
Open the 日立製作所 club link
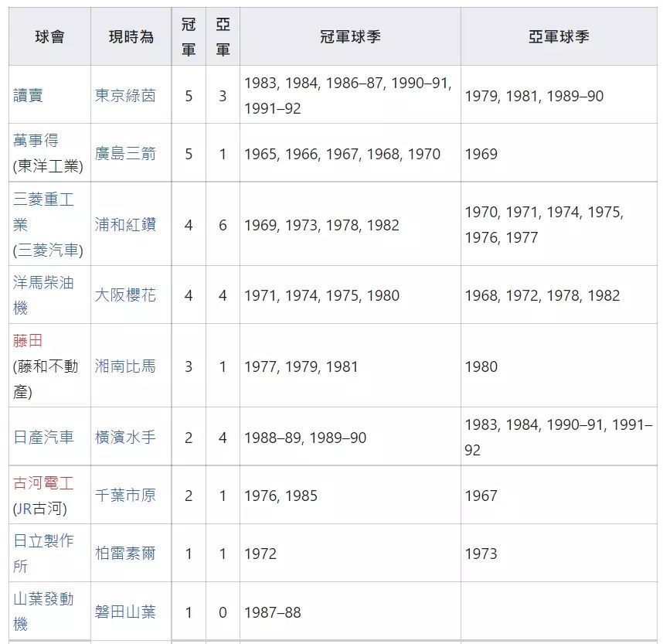(43, 553)
